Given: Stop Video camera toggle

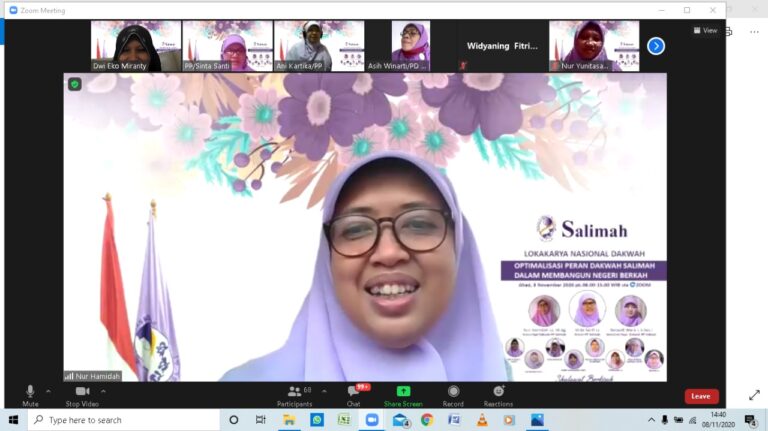Looking at the screenshot, I should 82,396.
